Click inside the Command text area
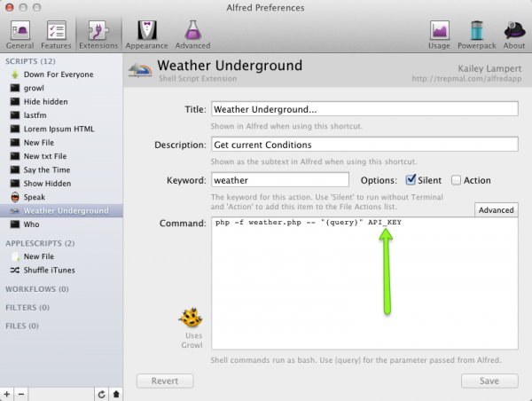 point(364,283)
